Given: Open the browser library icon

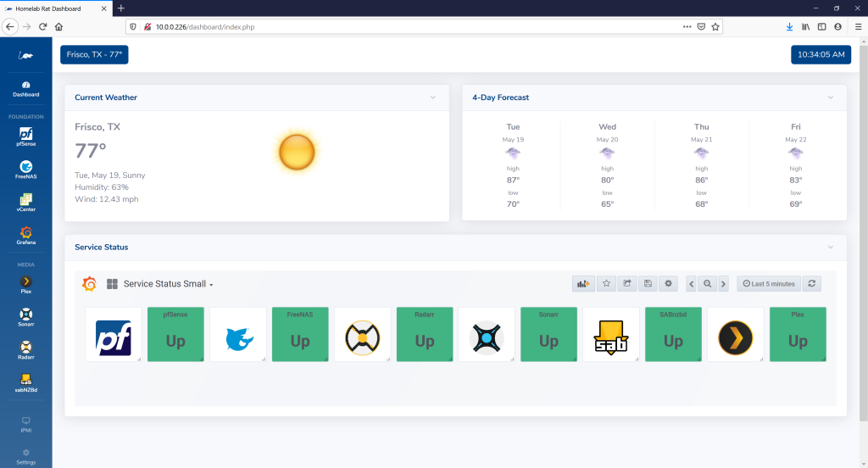Looking at the screenshot, I should pyautogui.click(x=805, y=26).
